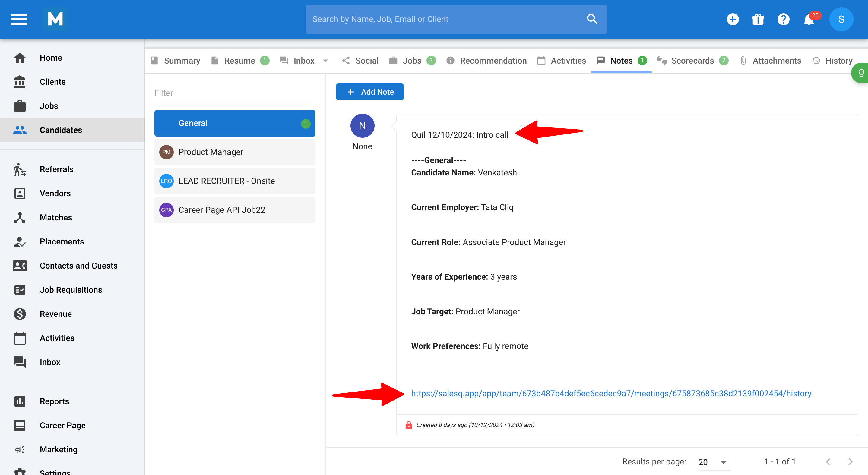This screenshot has height=475, width=868.
Task: Open Jobs in the left sidebar
Action: [x=72, y=106]
